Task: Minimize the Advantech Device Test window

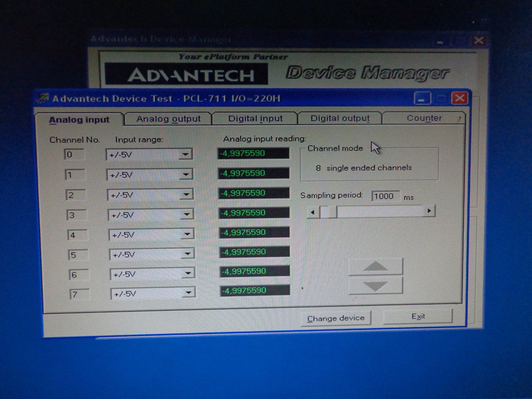Action: (x=422, y=98)
